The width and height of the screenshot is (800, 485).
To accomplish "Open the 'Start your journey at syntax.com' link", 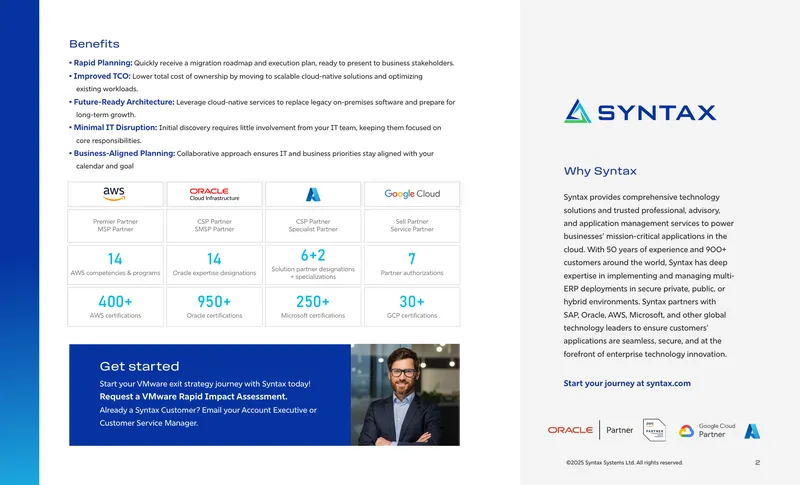I will click(627, 383).
